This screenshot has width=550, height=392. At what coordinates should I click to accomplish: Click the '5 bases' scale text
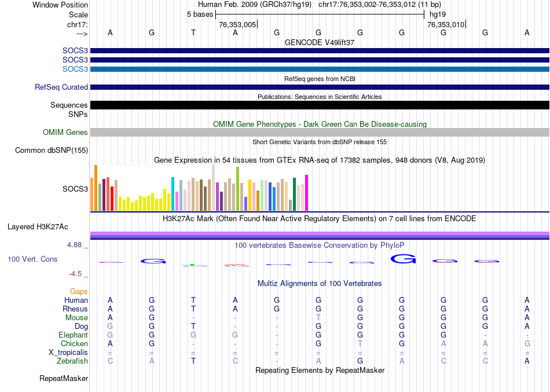200,14
